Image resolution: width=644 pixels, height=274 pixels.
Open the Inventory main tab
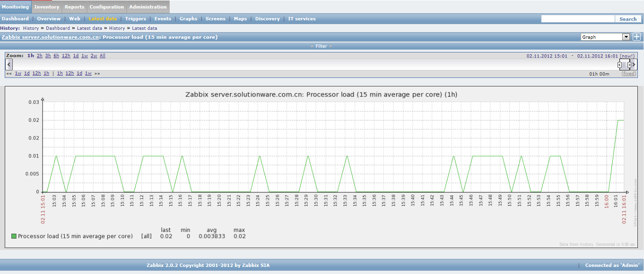[x=47, y=7]
